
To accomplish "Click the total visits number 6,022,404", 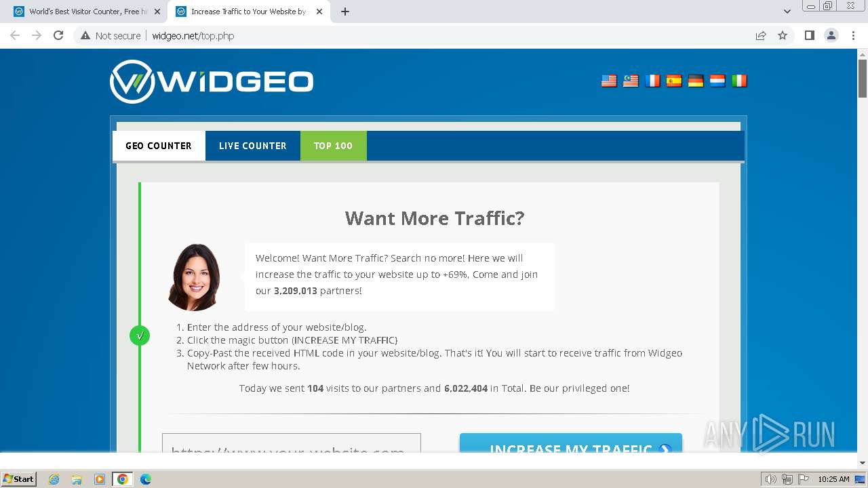I will tap(466, 388).
